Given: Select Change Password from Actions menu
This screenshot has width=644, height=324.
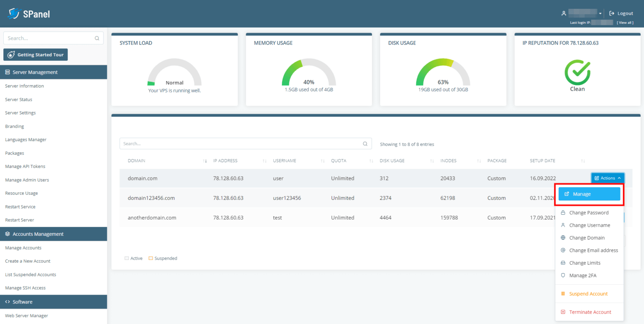Looking at the screenshot, I should pyautogui.click(x=589, y=213).
